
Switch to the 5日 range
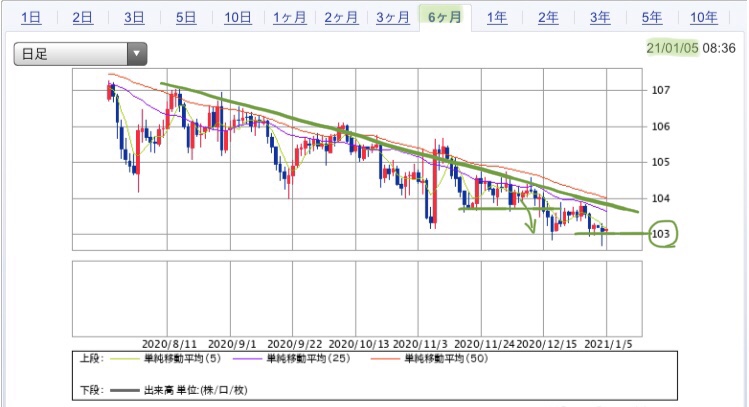click(186, 18)
